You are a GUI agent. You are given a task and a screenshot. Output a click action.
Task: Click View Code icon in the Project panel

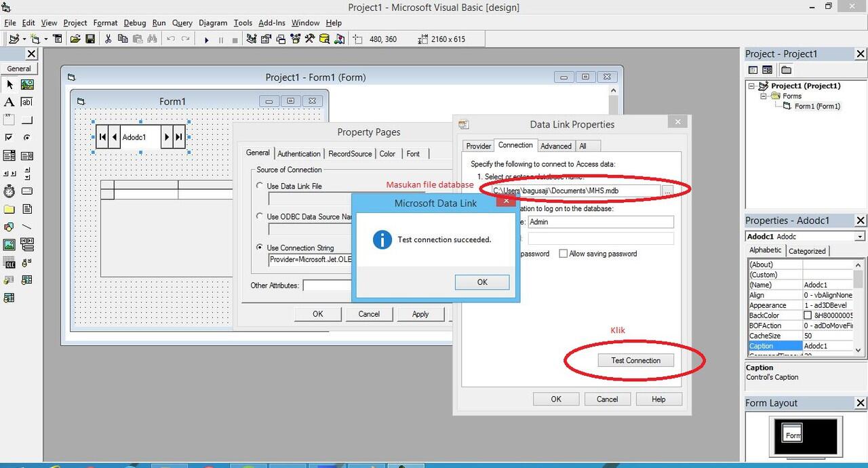pyautogui.click(x=753, y=70)
